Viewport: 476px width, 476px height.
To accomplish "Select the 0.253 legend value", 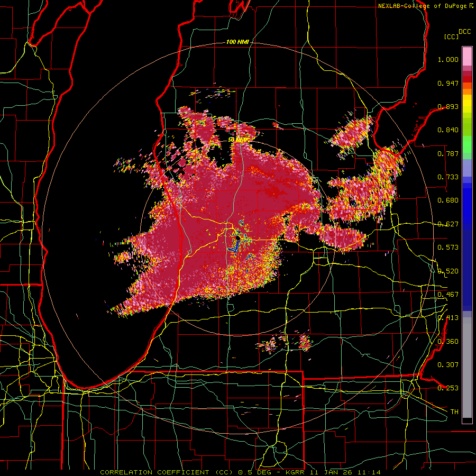I will pyautogui.click(x=448, y=388).
